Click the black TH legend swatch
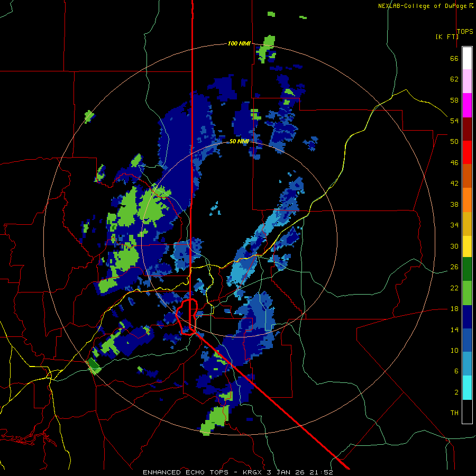Viewport: 476px width, 476px height. (467, 411)
